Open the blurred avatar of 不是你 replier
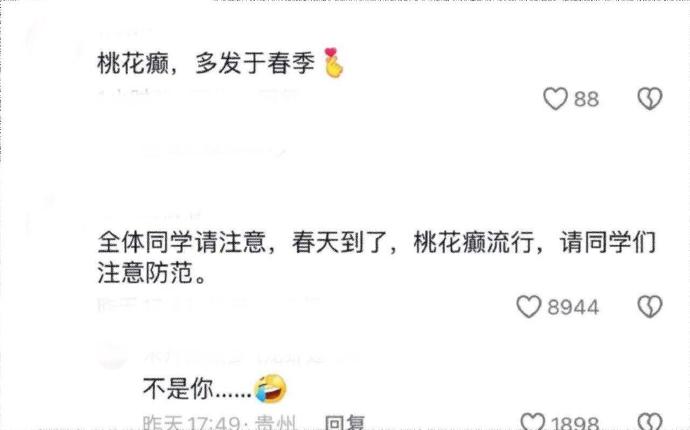The width and height of the screenshot is (690, 430). [x=112, y=355]
